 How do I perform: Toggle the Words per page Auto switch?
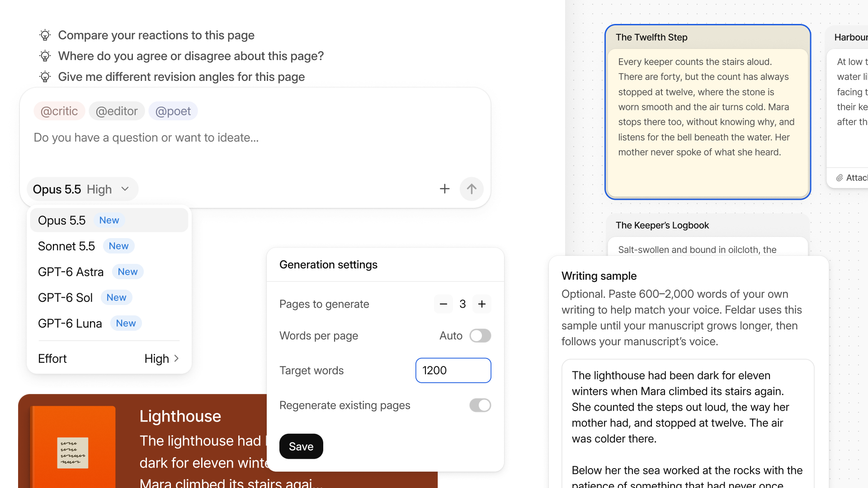point(480,336)
